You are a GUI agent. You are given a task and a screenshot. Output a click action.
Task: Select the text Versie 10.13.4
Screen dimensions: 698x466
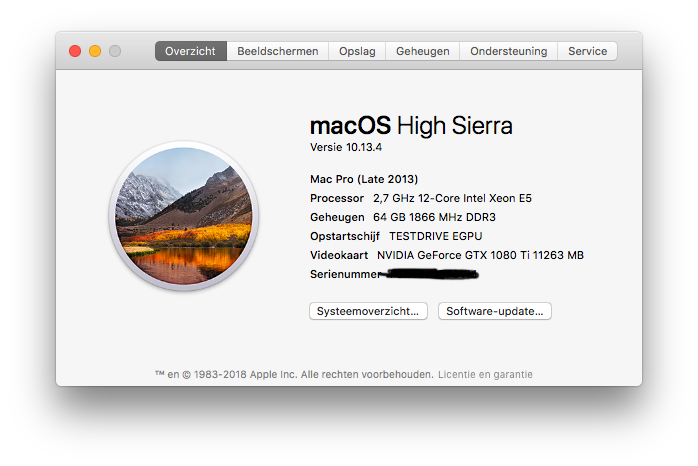(346, 147)
